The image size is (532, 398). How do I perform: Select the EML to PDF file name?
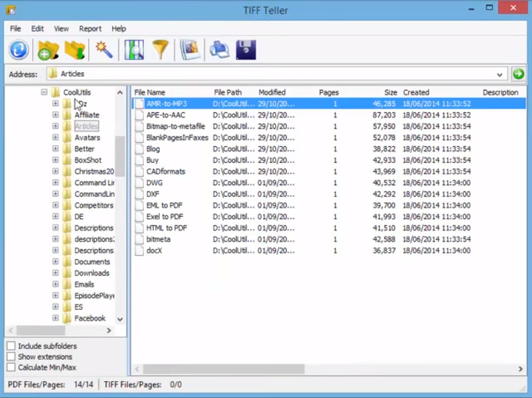[x=164, y=206]
